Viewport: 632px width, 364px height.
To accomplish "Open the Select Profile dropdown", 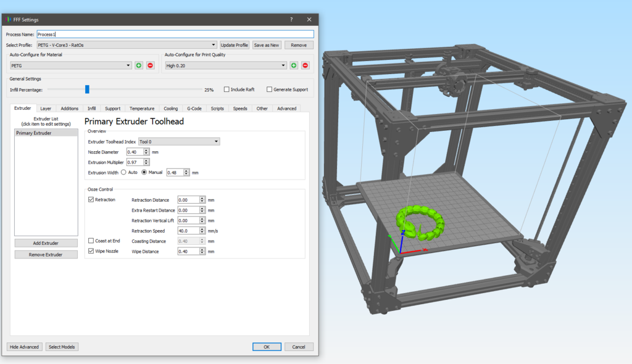I will tap(127, 45).
